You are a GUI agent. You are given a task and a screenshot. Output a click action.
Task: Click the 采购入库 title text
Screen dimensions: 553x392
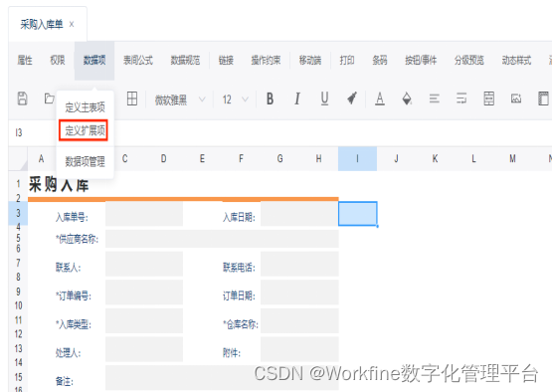tap(59, 185)
